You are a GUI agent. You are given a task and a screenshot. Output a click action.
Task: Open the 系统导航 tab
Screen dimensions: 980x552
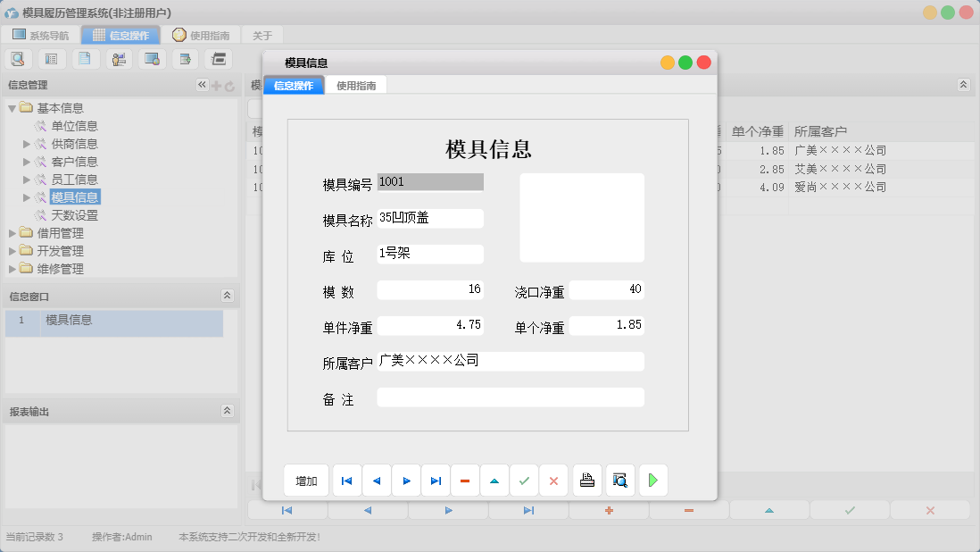(42, 35)
